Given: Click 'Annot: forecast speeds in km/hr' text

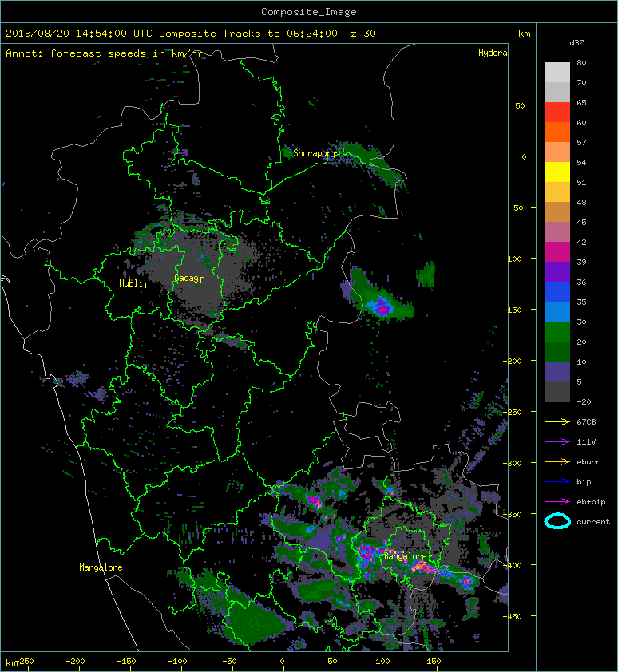Looking at the screenshot, I should tap(103, 53).
